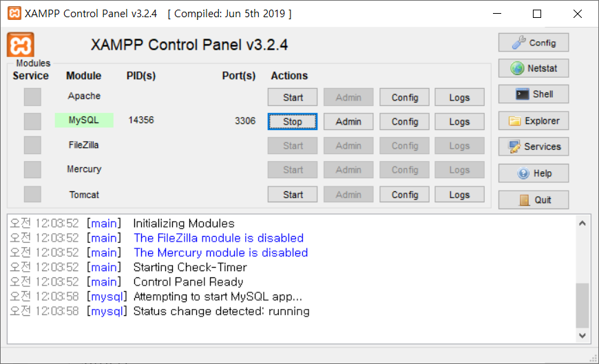This screenshot has width=599, height=364.
Task: Click MySQL port 3306
Action: (x=245, y=120)
